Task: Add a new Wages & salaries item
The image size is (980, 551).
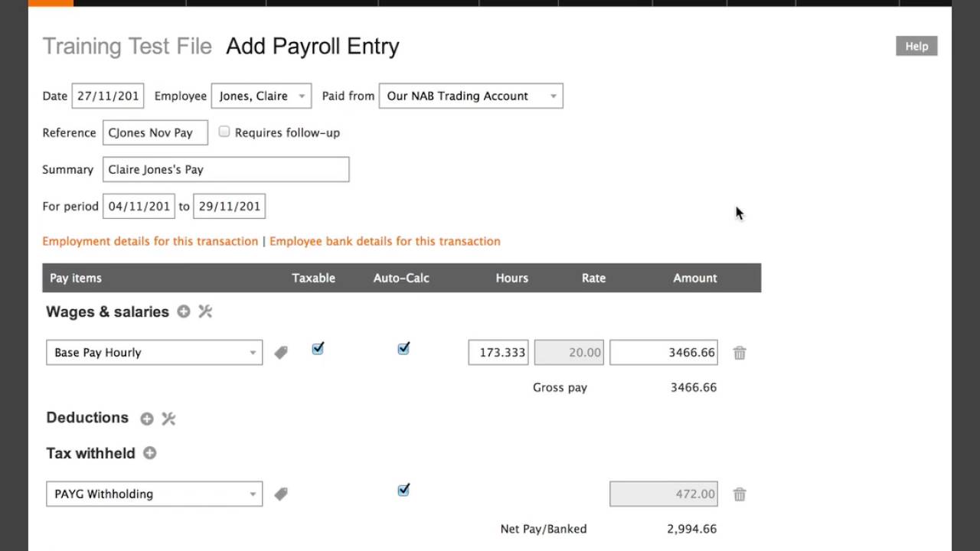Action: [184, 311]
